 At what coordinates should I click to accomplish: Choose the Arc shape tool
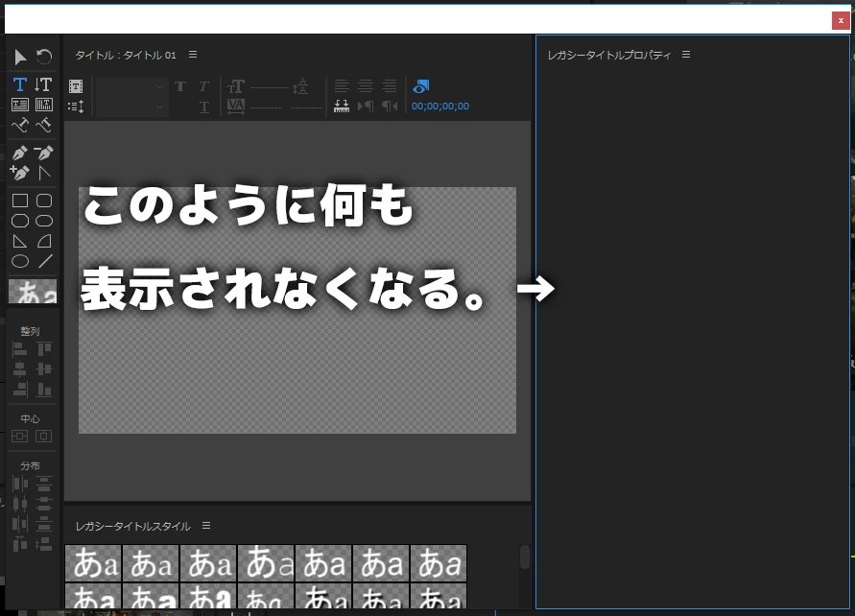tap(44, 241)
